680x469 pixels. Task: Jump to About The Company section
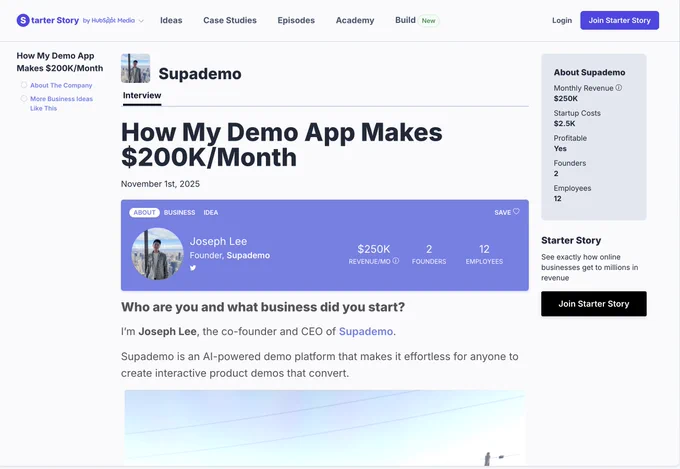pyautogui.click(x=61, y=85)
